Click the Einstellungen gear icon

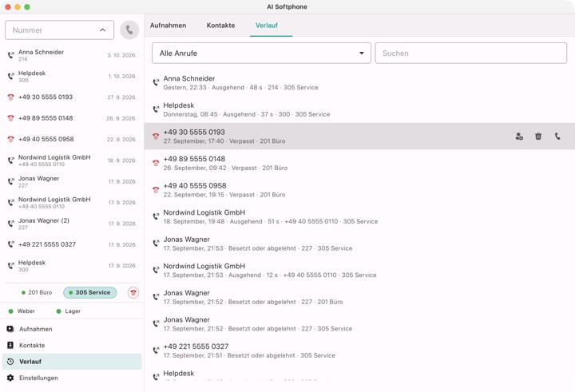pyautogui.click(x=10, y=378)
